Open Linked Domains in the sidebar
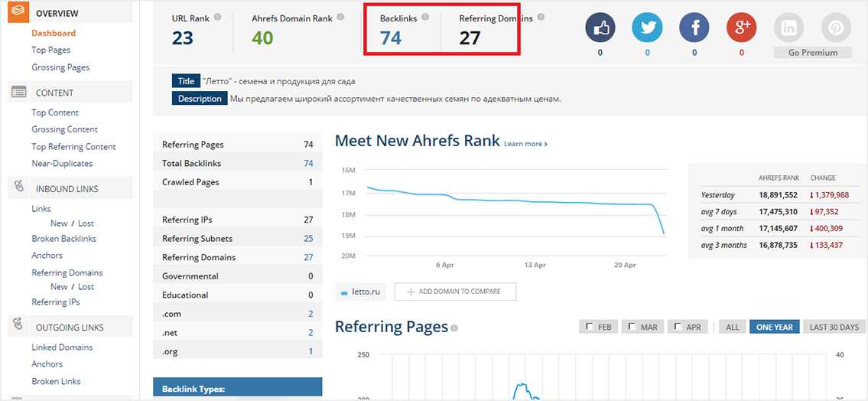Viewport: 868px width, 401px height. (62, 347)
